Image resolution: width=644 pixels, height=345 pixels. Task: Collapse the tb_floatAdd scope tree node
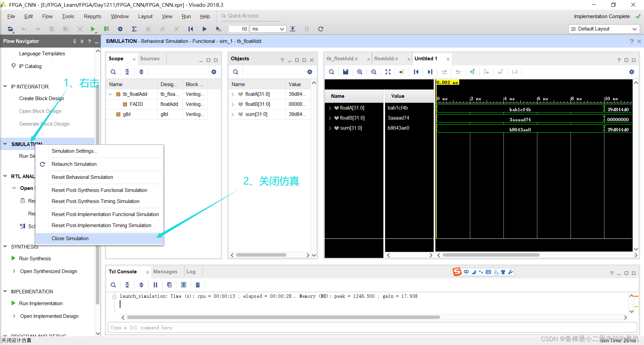point(110,94)
